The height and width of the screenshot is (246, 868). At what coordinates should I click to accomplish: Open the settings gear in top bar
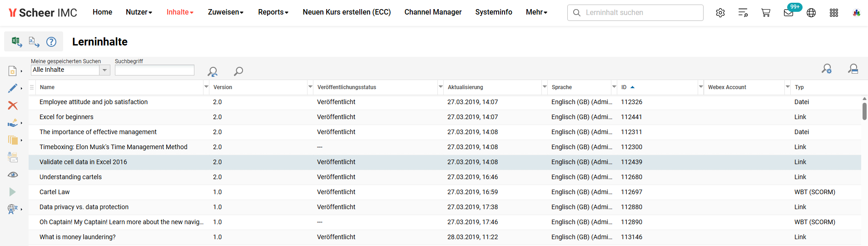(720, 13)
